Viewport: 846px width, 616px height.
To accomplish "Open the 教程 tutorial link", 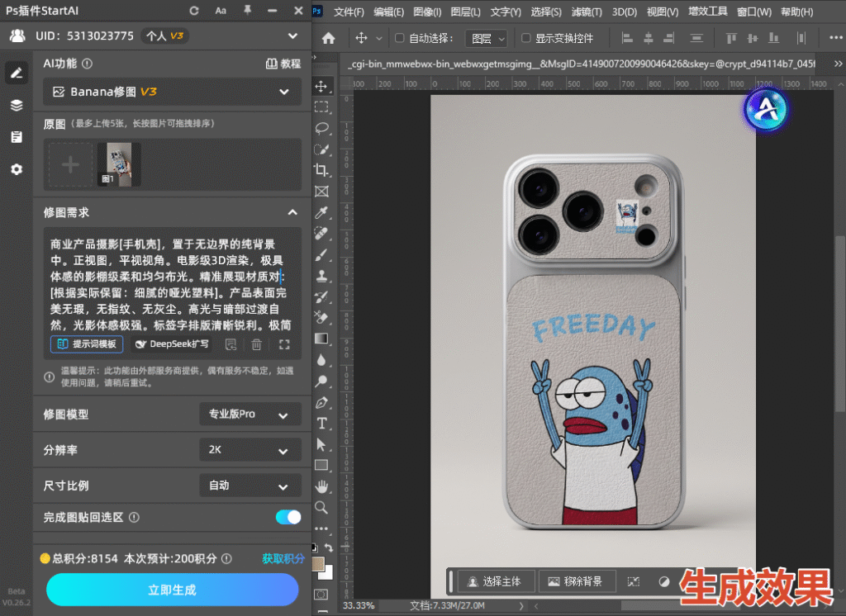I will [283, 64].
